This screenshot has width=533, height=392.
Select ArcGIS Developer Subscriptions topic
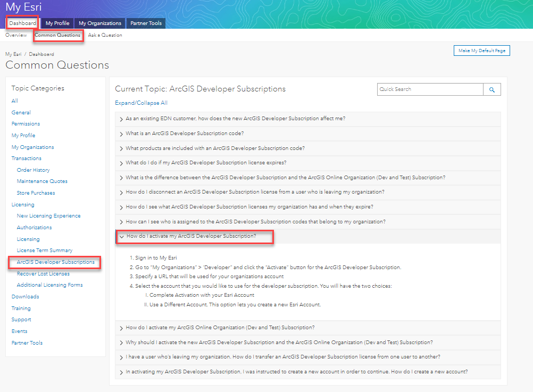(x=56, y=262)
